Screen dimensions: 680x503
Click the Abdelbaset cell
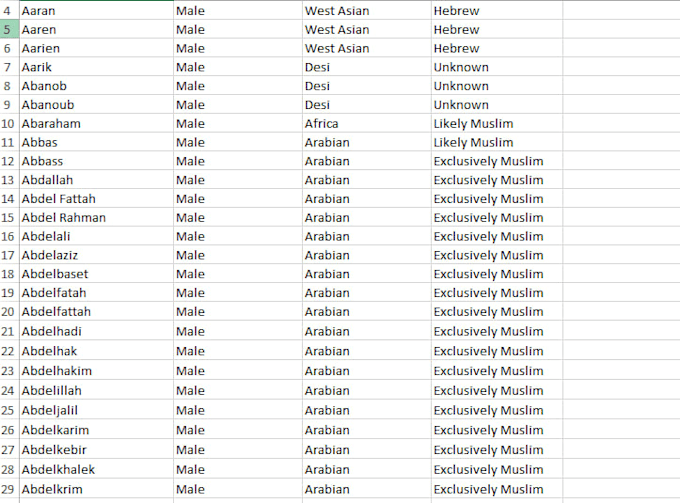pyautogui.click(x=96, y=274)
